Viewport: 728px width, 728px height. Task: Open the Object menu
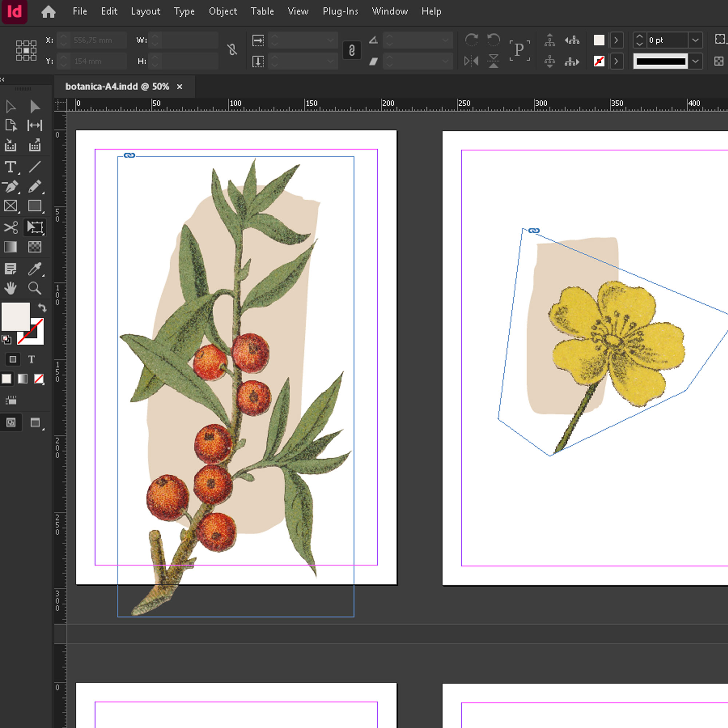click(x=223, y=11)
